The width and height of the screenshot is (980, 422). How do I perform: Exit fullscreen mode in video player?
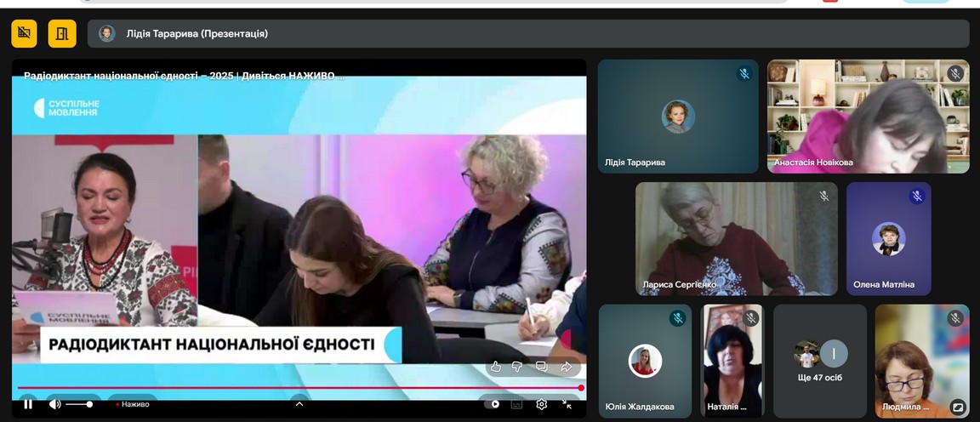pyautogui.click(x=567, y=404)
